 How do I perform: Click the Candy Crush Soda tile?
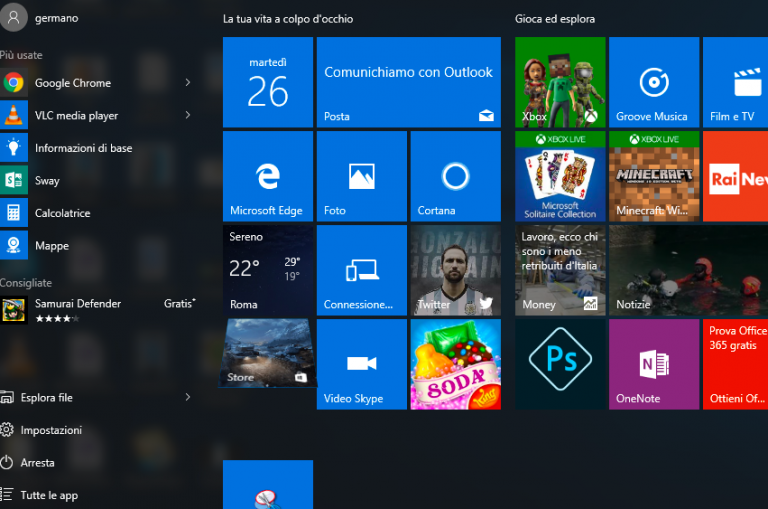[x=455, y=364]
